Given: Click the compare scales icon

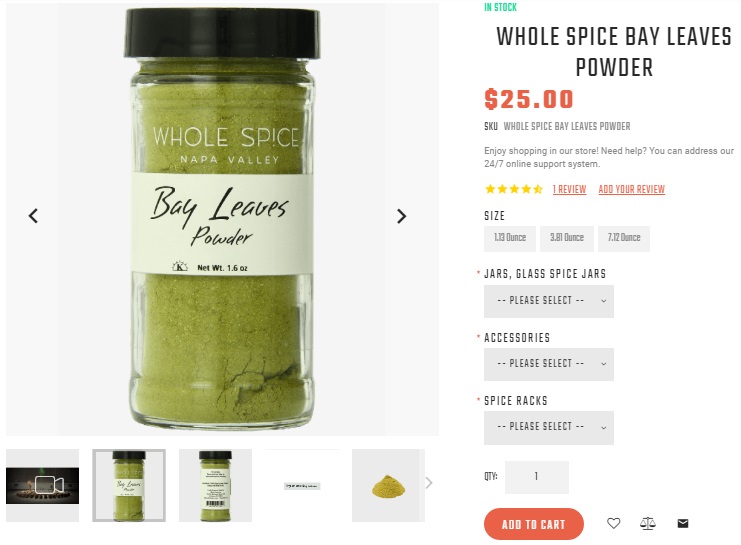Looking at the screenshot, I should coord(648,523).
